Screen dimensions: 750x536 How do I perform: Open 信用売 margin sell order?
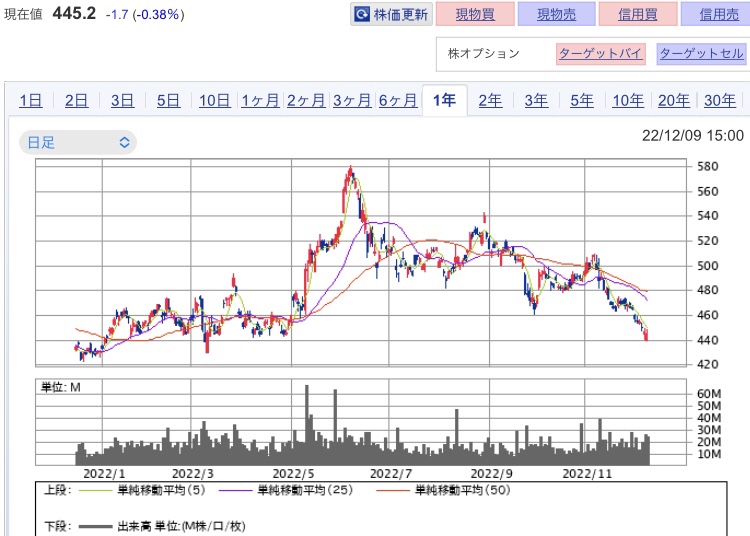718,14
